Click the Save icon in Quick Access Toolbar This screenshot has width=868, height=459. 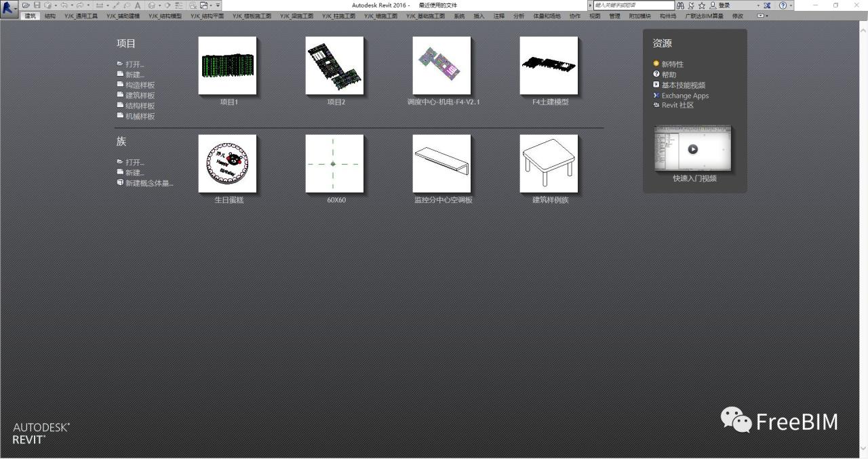[37, 5]
